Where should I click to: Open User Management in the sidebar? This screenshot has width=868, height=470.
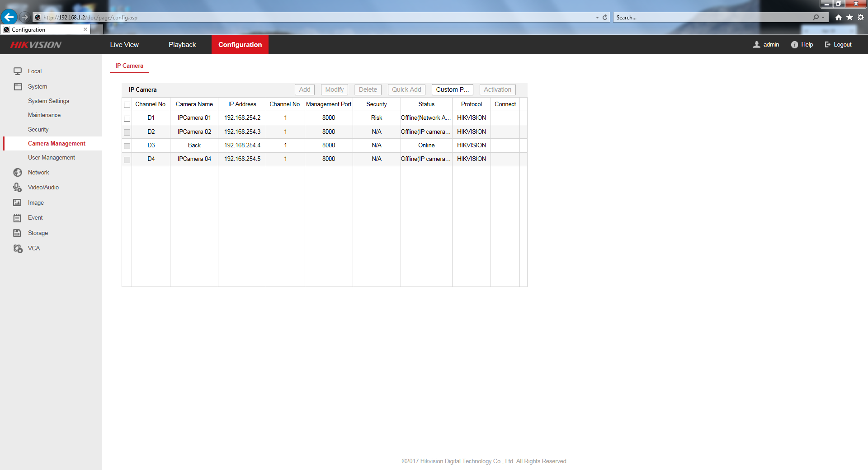click(52, 158)
